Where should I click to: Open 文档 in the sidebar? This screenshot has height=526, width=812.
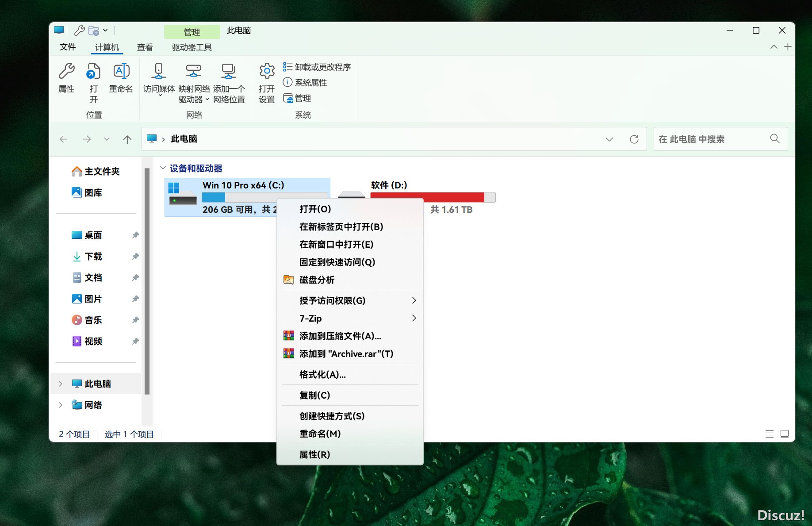(x=87, y=277)
